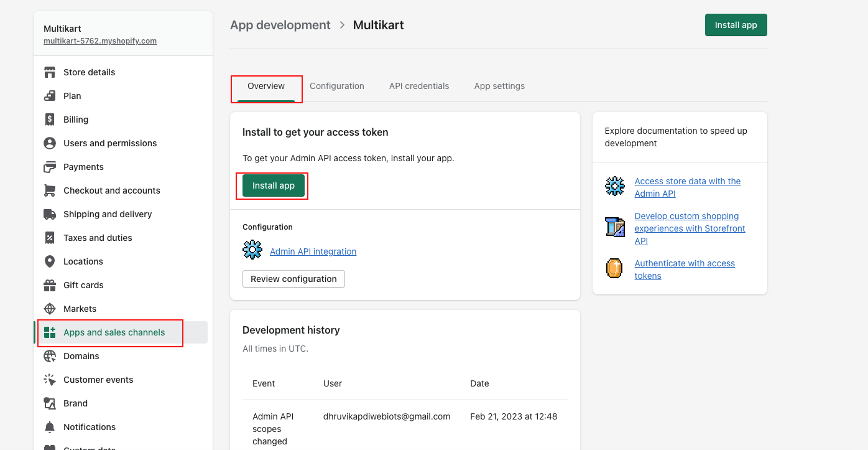The width and height of the screenshot is (868, 450).
Task: Click the Feb 21, 2023 at 12:48 date cell
Action: coord(514,416)
